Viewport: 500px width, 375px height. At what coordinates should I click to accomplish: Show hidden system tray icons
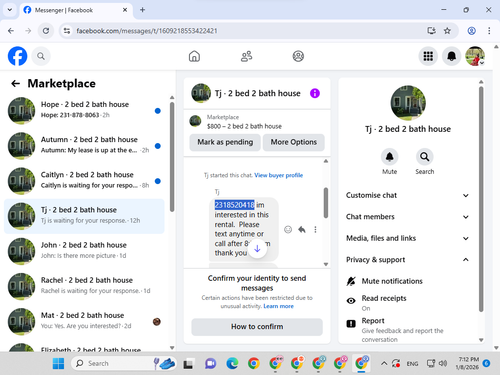384,363
